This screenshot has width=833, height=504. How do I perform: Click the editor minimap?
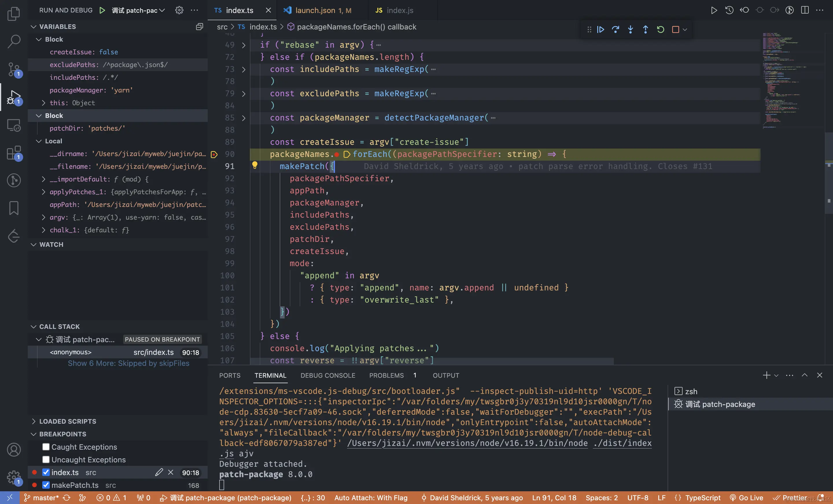coord(792,81)
